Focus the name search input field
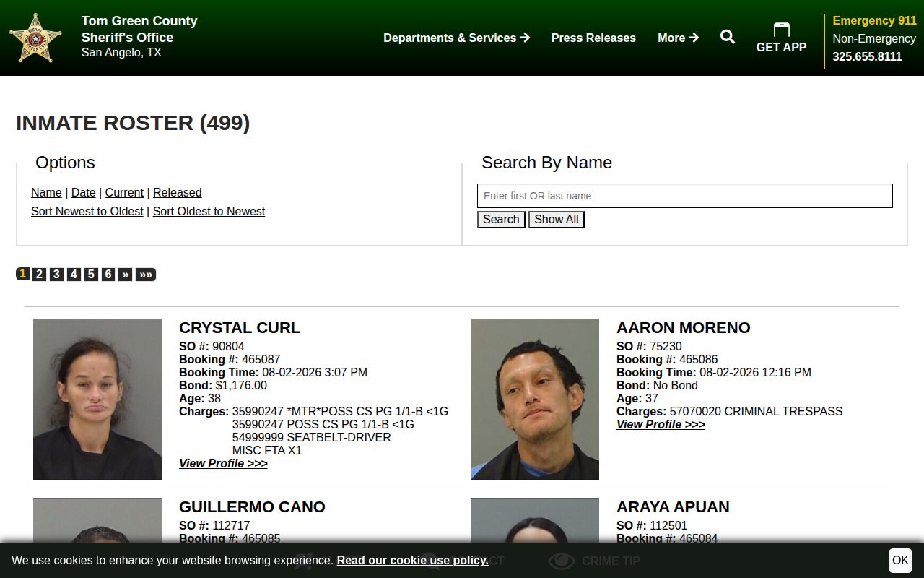 pyautogui.click(x=684, y=196)
